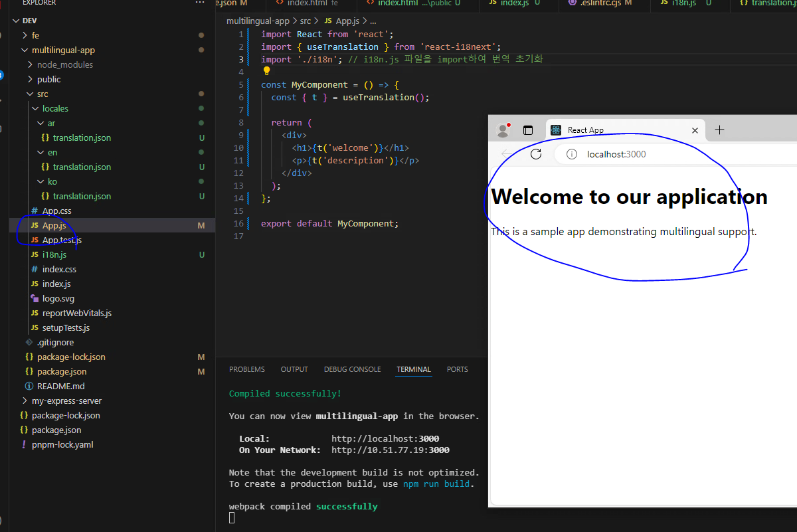
Task: Expand the public folder
Action: (x=31, y=79)
